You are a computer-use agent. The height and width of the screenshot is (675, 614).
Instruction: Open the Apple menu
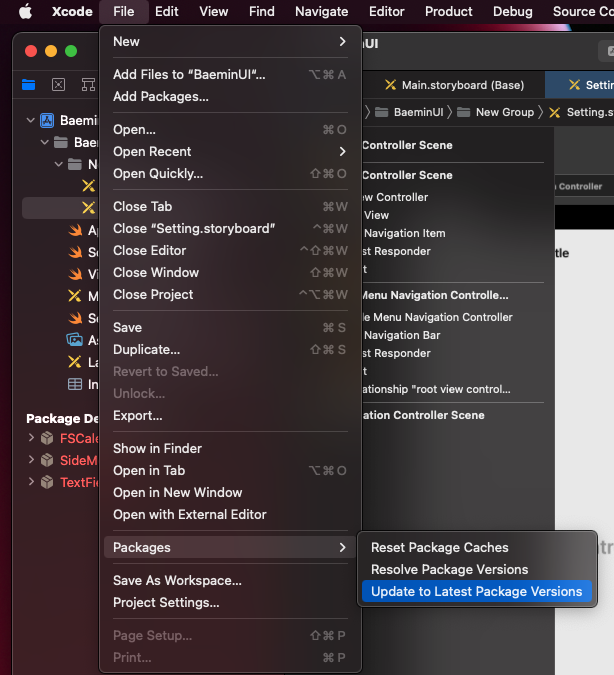click(x=25, y=12)
